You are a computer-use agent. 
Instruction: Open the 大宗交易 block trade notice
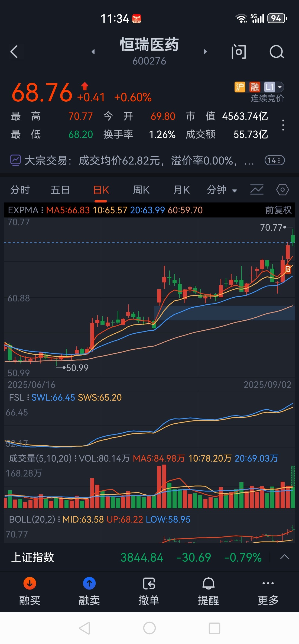(x=139, y=160)
